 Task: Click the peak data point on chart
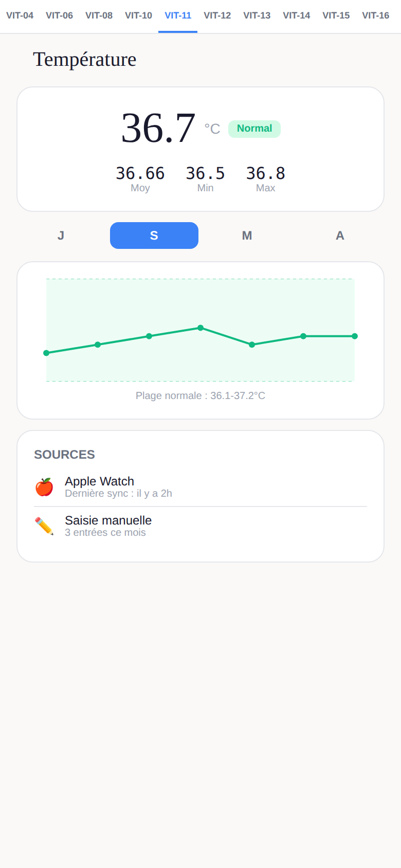tap(200, 328)
